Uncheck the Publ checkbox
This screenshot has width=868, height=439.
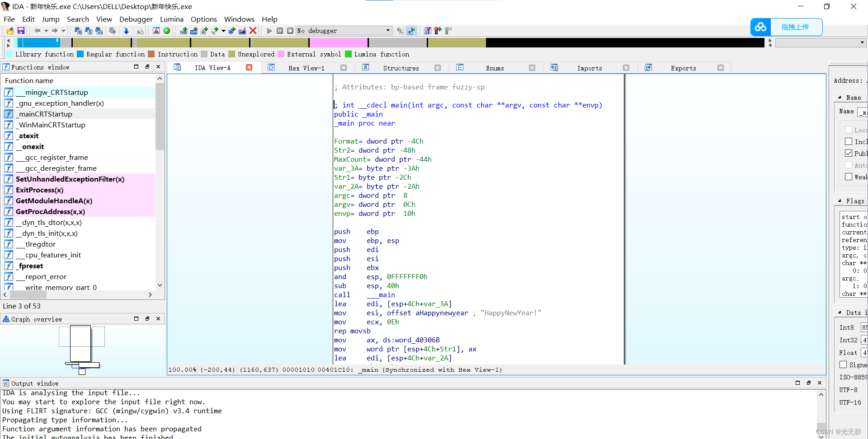click(849, 153)
